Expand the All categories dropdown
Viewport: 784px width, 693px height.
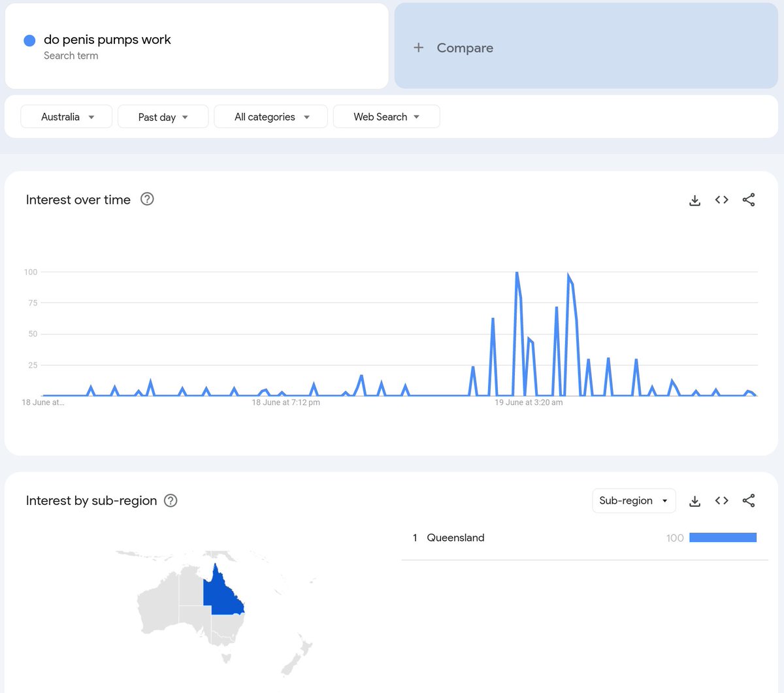point(271,117)
